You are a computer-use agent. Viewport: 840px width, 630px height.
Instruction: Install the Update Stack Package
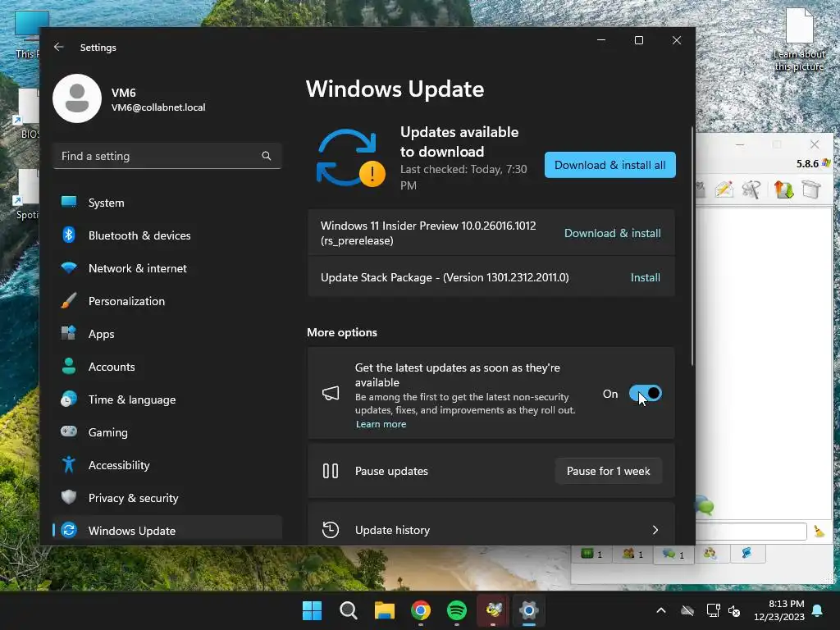pos(645,277)
